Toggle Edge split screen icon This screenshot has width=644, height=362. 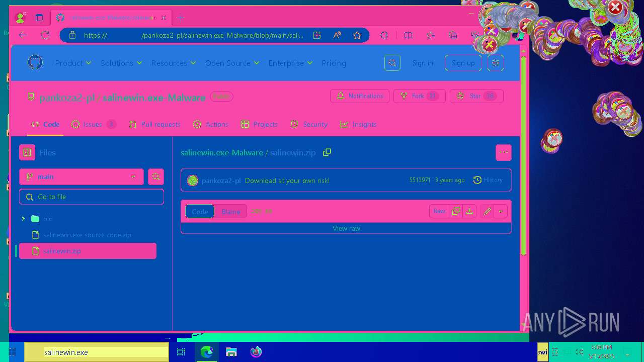(x=409, y=35)
